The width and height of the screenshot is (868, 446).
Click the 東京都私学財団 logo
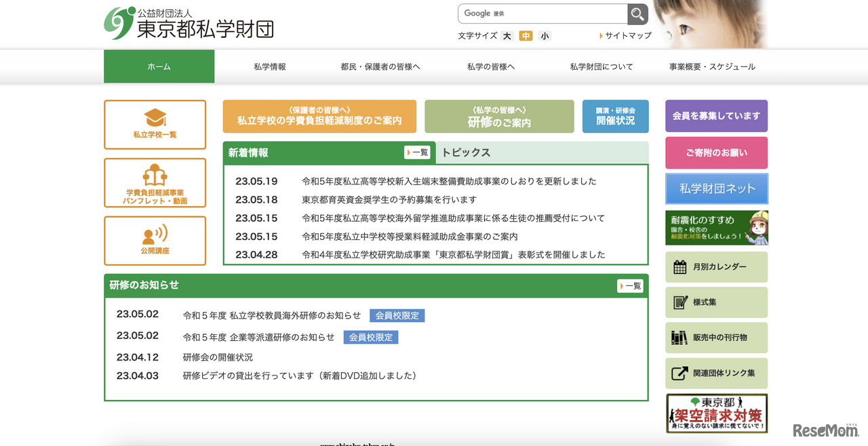[x=190, y=22]
